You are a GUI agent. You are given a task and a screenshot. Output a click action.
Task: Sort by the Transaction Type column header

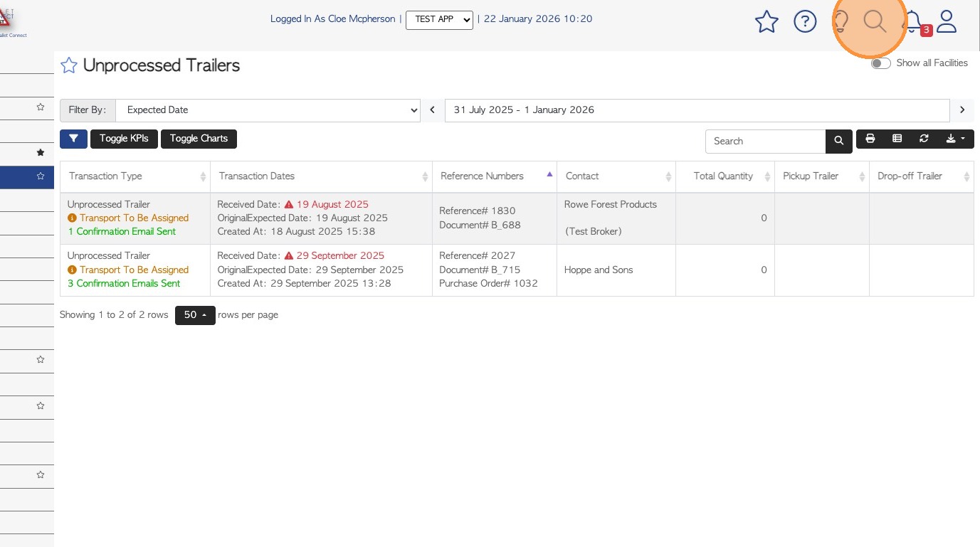point(135,176)
